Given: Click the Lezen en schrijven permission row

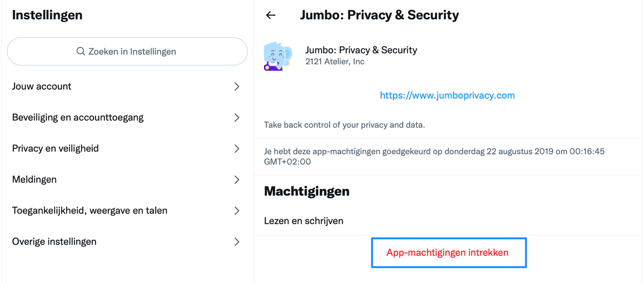Looking at the screenshot, I should pos(448,221).
